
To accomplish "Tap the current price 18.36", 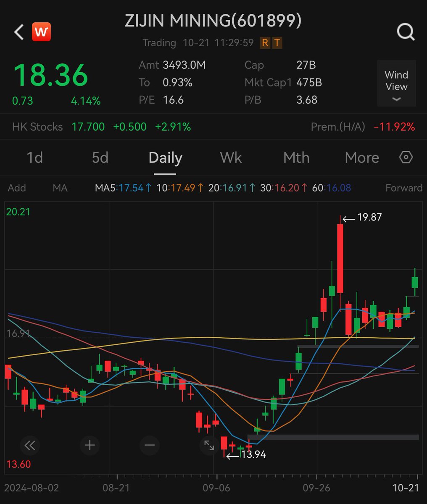I will pos(51,75).
